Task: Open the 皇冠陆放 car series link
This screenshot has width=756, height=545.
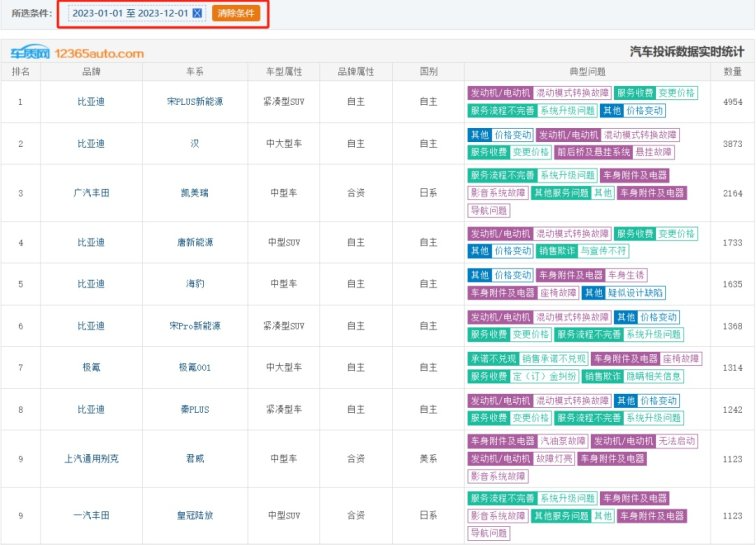Action: pos(195,516)
